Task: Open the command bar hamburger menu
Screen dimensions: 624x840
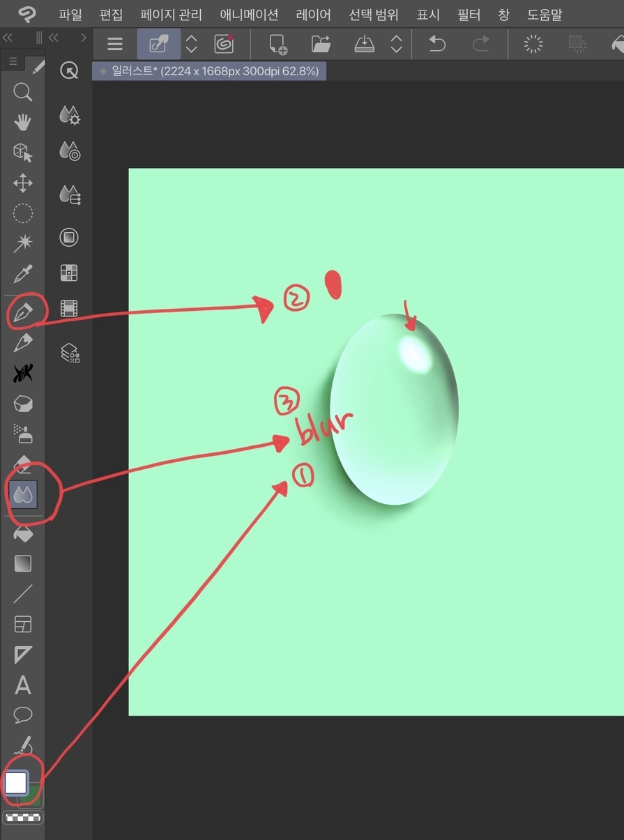Action: pos(115,45)
